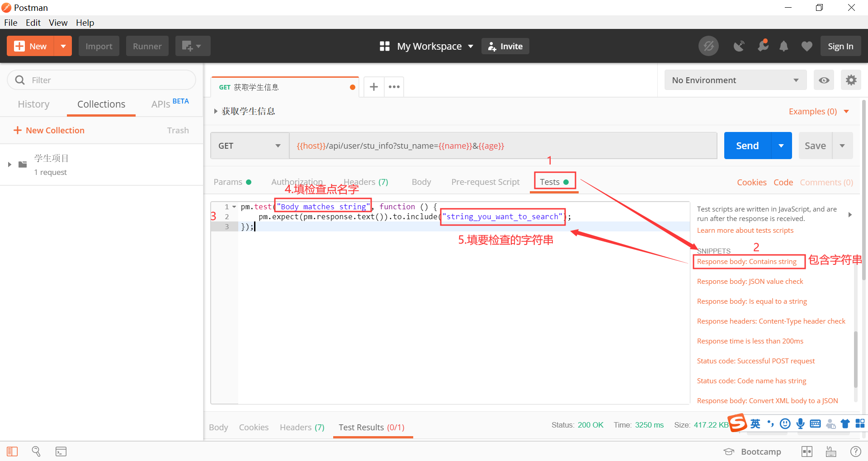Open the satellite capture requests icon
Screen dimensions: 868x461
tap(739, 46)
